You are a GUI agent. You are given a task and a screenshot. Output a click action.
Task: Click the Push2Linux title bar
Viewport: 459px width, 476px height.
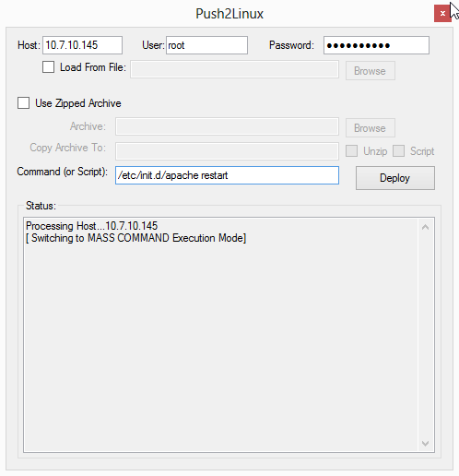pyautogui.click(x=229, y=14)
